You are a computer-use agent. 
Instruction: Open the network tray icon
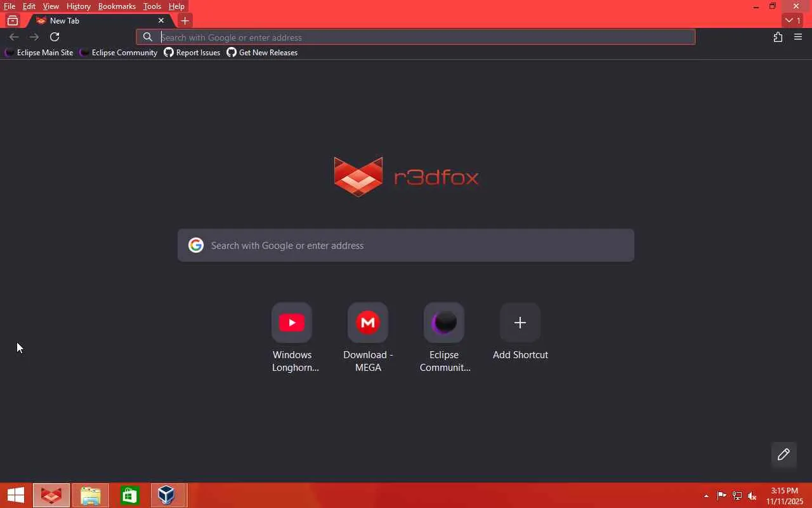coord(737,496)
